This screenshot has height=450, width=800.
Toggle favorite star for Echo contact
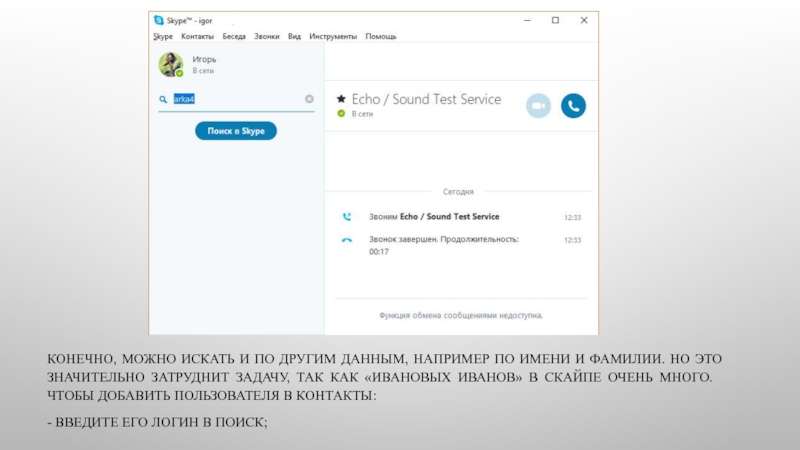(x=341, y=99)
